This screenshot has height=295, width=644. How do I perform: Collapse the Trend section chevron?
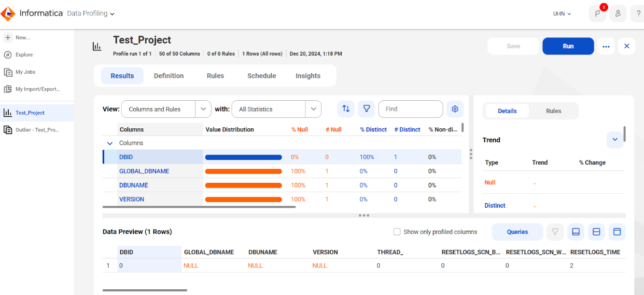(x=615, y=140)
